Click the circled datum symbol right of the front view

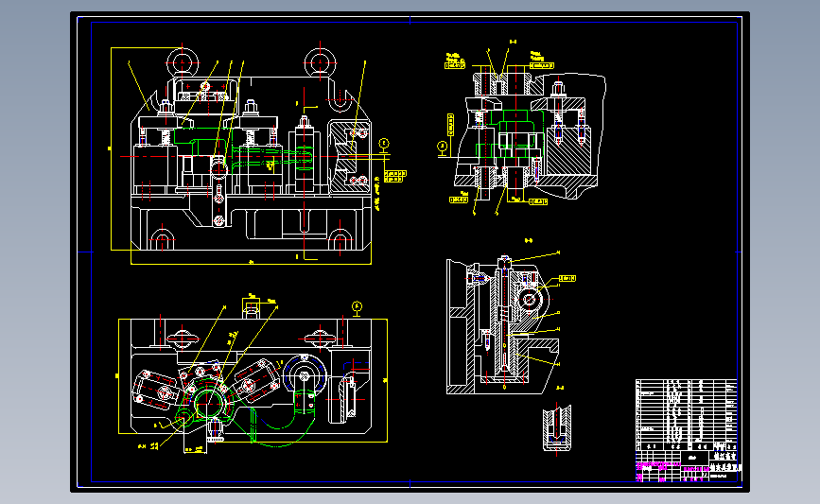384,145
